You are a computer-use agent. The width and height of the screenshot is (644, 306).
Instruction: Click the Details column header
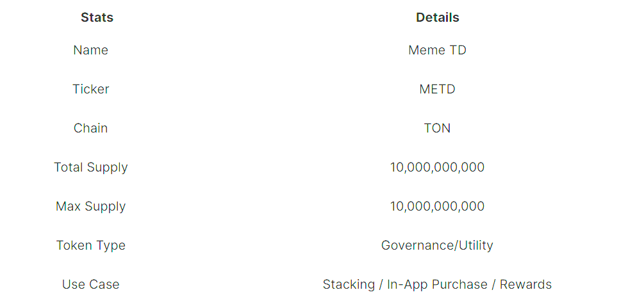[x=438, y=18]
